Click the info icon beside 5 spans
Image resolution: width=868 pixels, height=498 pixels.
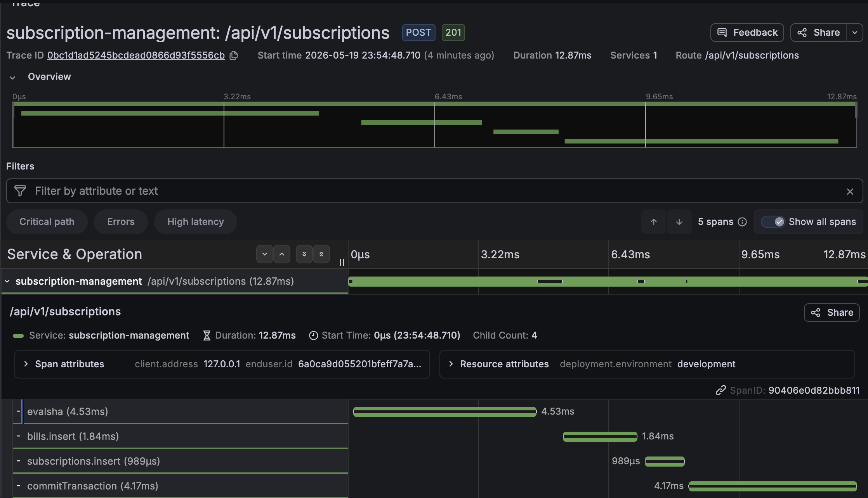click(742, 222)
